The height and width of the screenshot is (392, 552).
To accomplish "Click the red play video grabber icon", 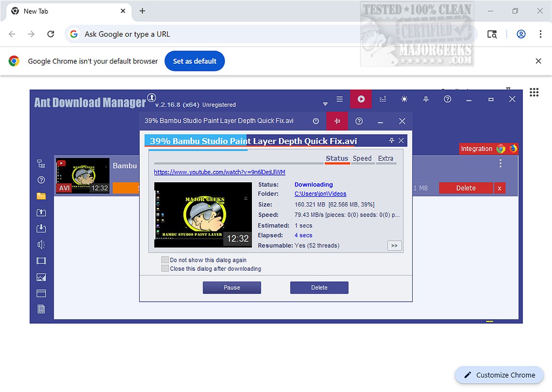I will 361,99.
